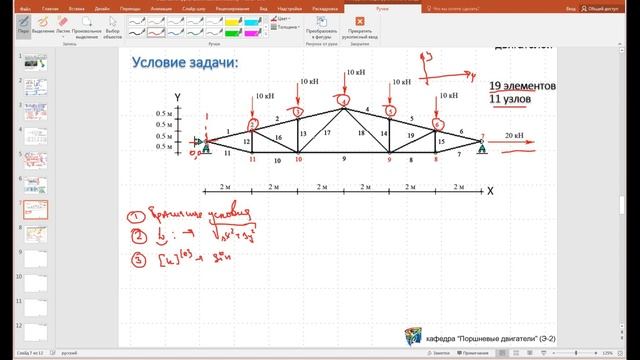Switch to Slide Sorter view

pyautogui.click(x=516, y=353)
